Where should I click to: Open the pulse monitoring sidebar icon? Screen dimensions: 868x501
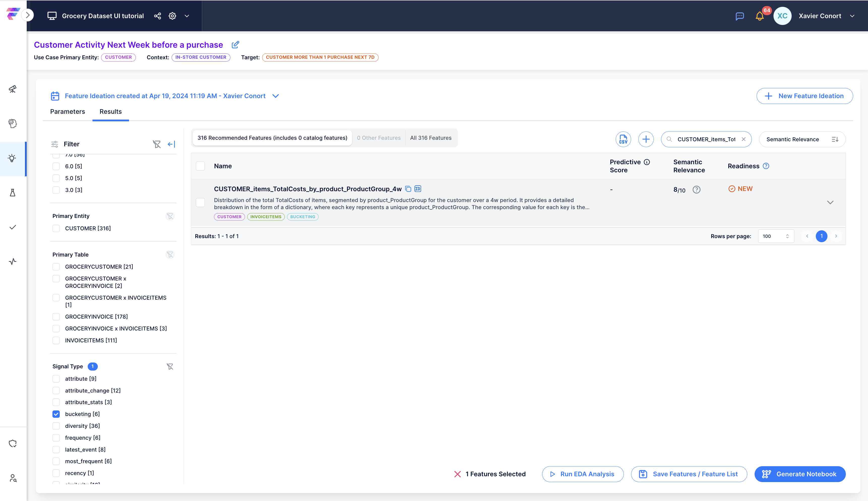tap(13, 262)
